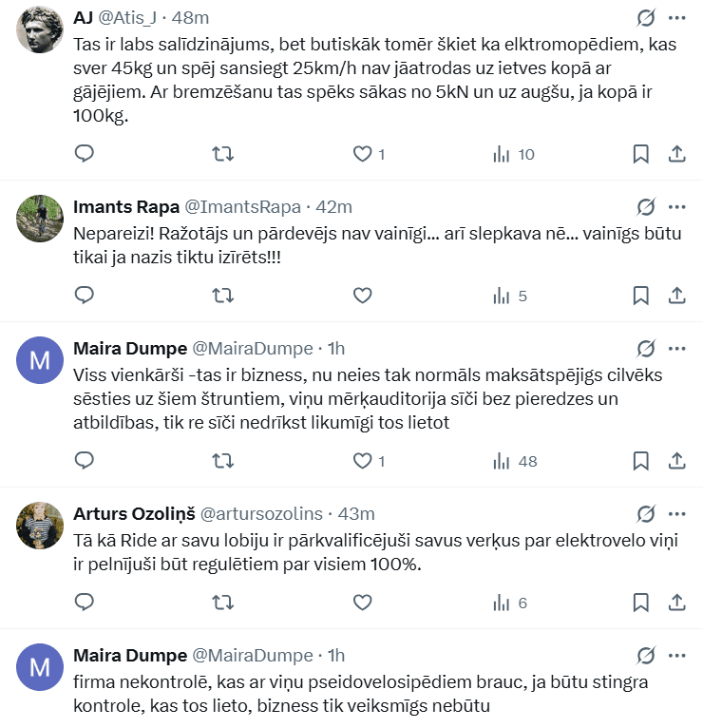
Task: Repost Maira Dumpe's first tweet
Action: pyautogui.click(x=222, y=461)
